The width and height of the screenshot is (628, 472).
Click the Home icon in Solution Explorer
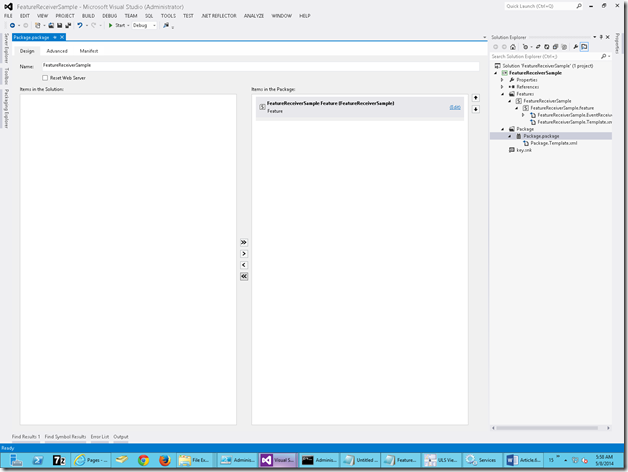513,47
